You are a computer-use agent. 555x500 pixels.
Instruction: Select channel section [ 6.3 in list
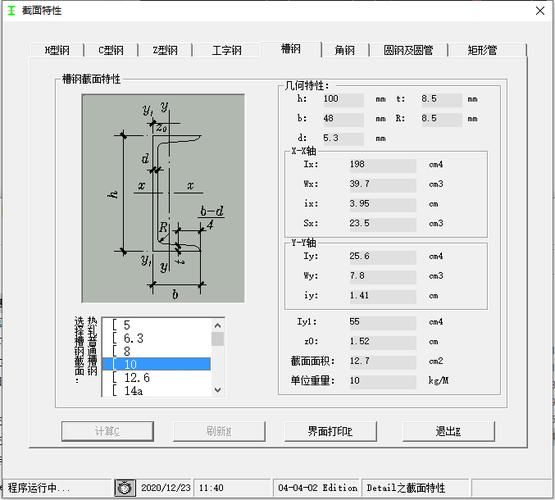click(156, 338)
